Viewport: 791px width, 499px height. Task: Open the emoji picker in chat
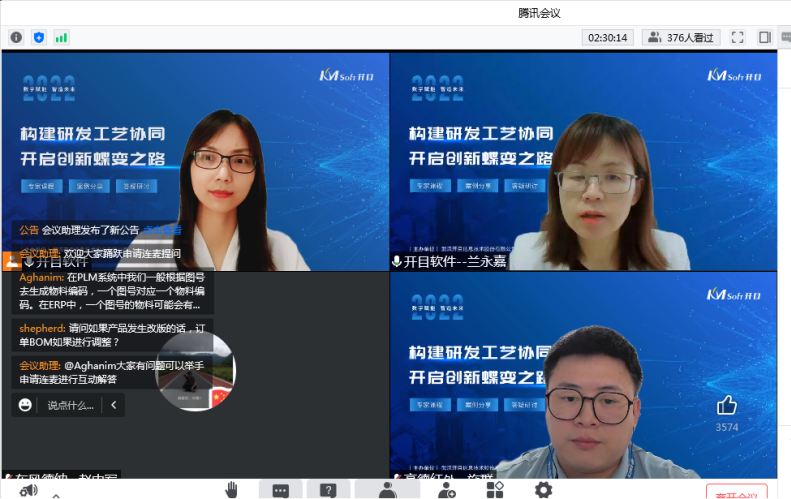pos(26,405)
